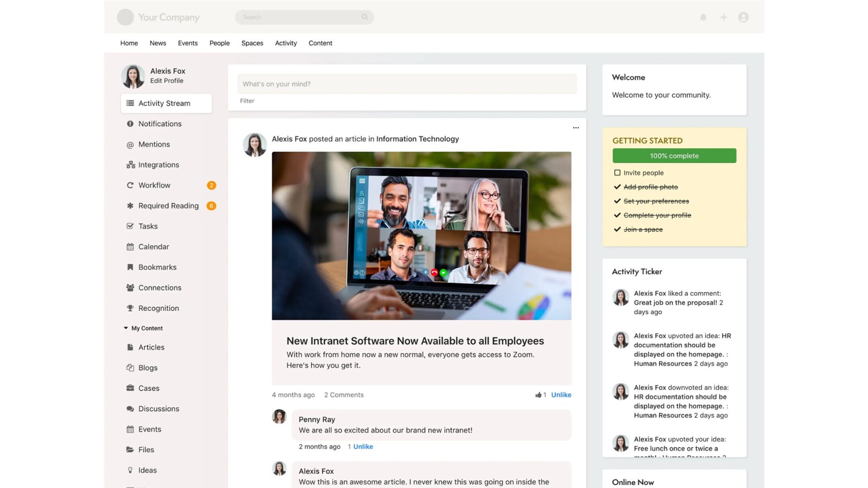Viewport: 868px width, 488px height.
Task: Click the Filter activity stream button
Action: 247,101
